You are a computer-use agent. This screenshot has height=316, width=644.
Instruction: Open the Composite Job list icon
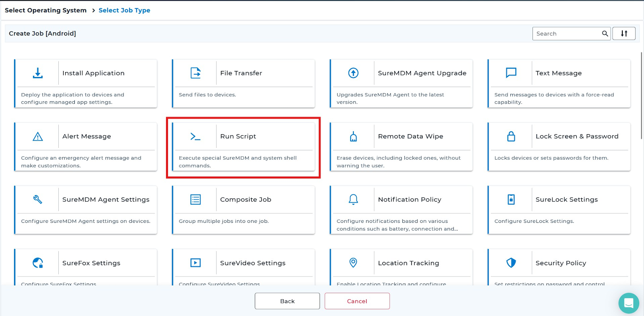[196, 200]
